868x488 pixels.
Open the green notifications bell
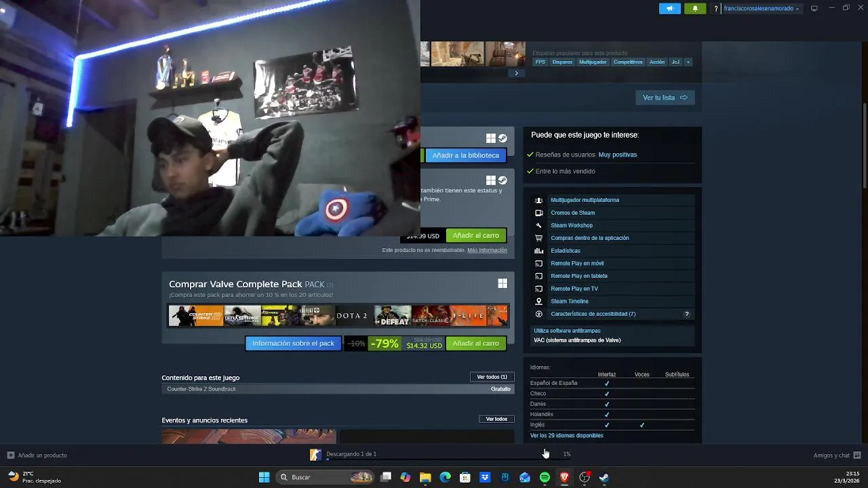click(694, 8)
